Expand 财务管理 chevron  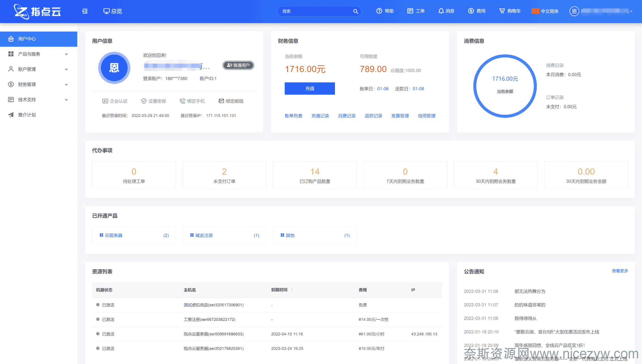(66, 84)
